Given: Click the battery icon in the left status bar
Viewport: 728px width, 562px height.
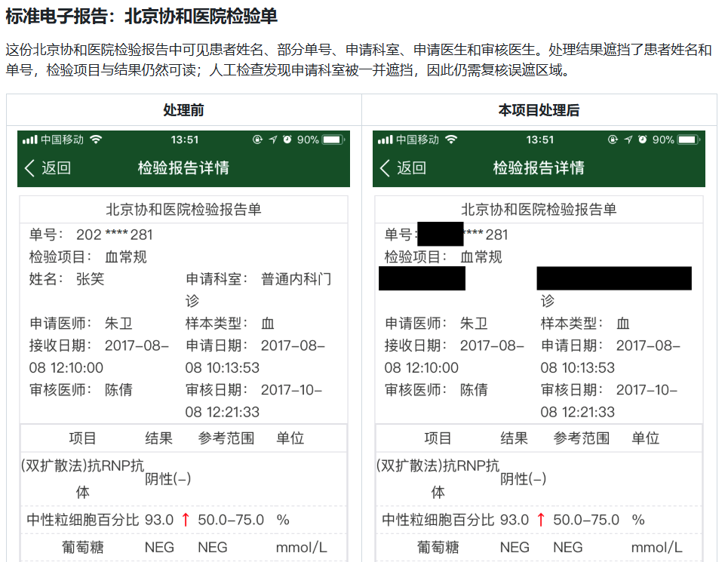Looking at the screenshot, I should coord(333,140).
